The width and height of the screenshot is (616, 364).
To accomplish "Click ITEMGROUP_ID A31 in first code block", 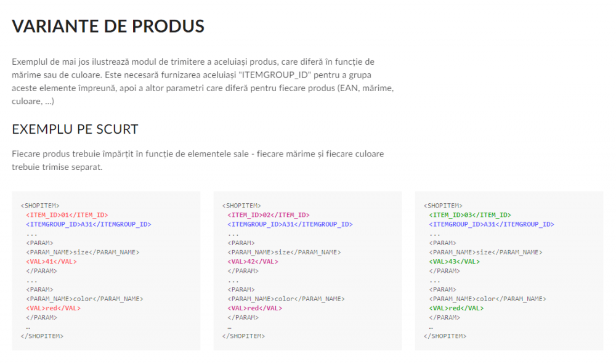I will [x=89, y=225].
